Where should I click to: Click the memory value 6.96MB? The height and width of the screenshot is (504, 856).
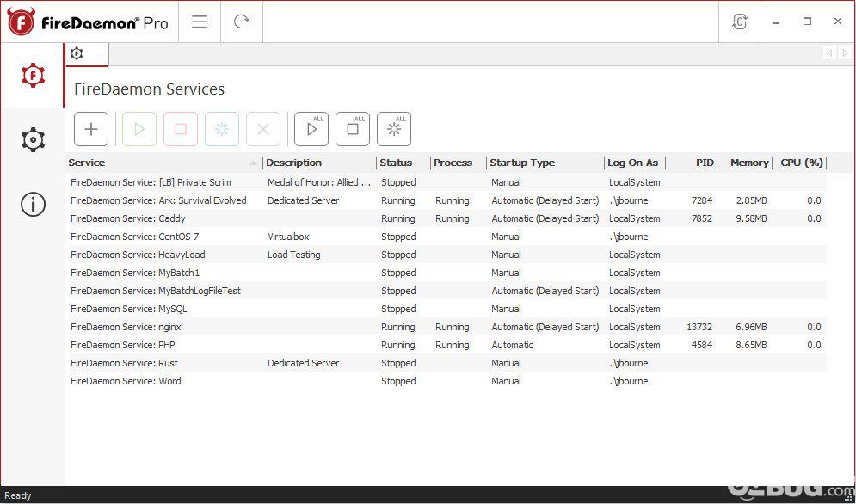pyautogui.click(x=751, y=327)
